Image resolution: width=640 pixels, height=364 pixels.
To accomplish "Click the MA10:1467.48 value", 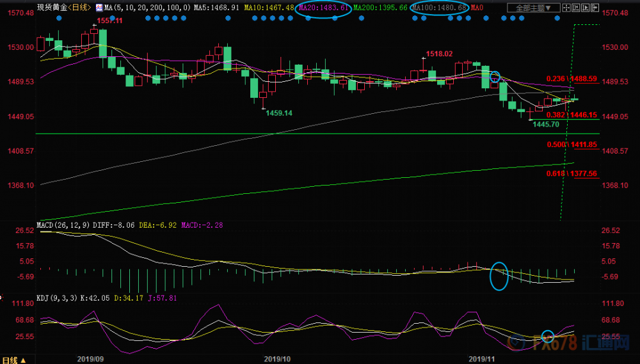I will click(269, 8).
